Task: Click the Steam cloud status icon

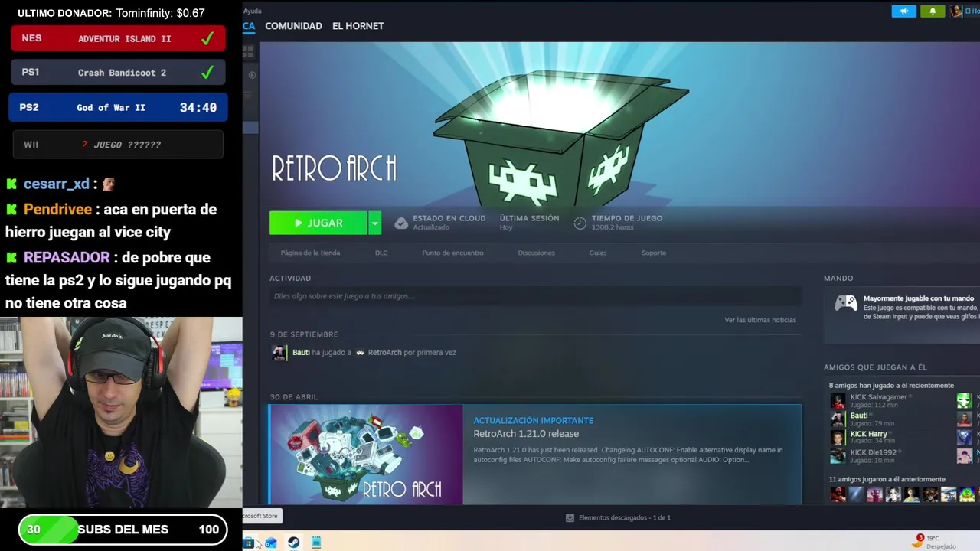Action: (401, 223)
